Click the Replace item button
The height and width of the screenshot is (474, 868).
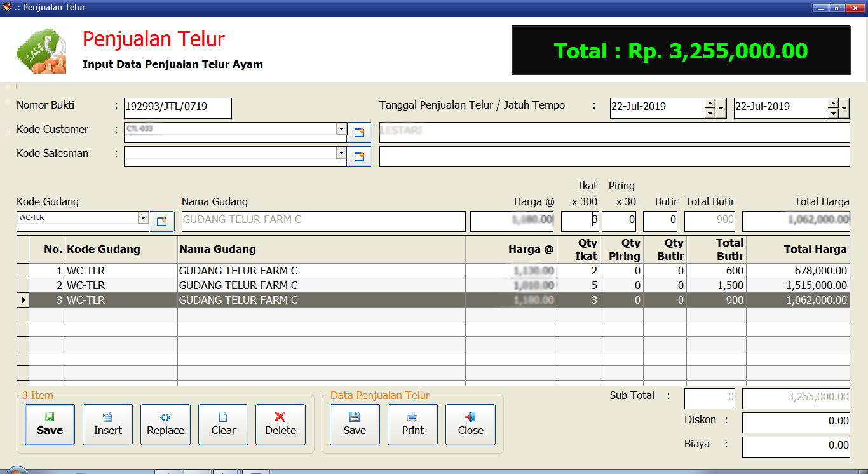pyautogui.click(x=165, y=424)
